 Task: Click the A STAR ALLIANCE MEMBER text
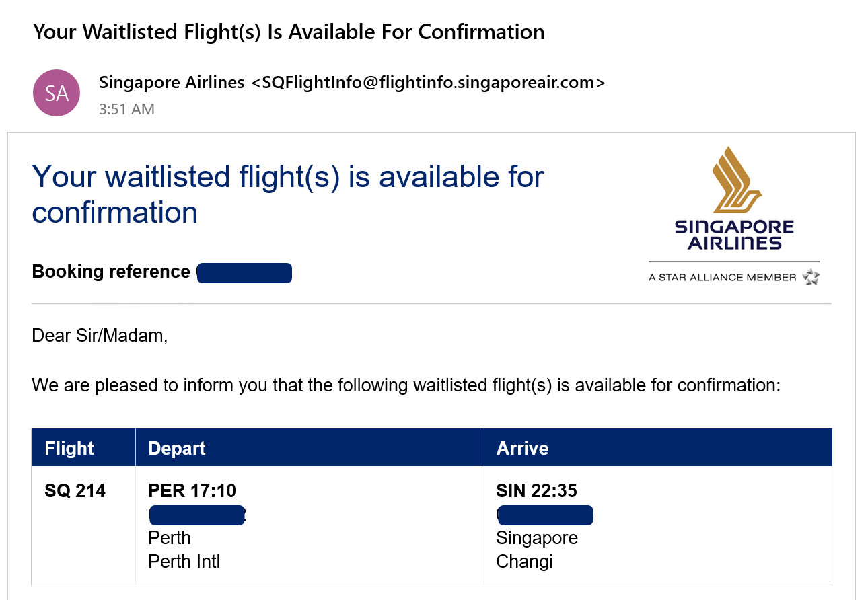[723, 277]
